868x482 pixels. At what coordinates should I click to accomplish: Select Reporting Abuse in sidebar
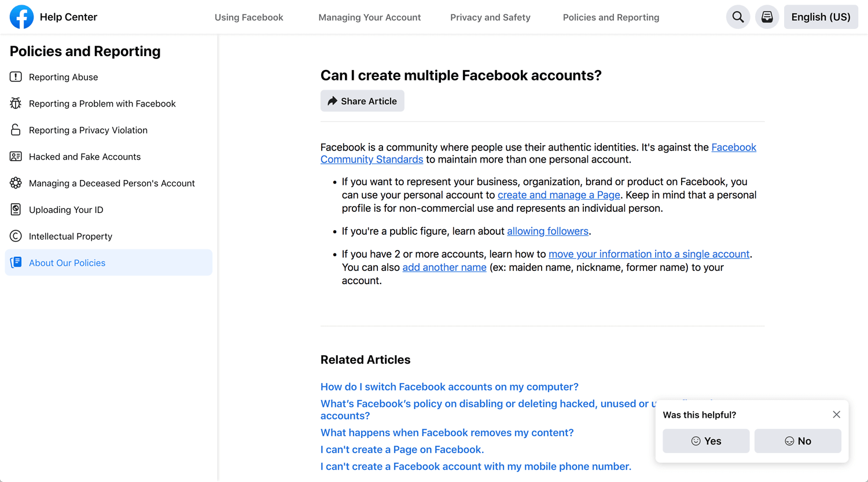tap(109, 77)
